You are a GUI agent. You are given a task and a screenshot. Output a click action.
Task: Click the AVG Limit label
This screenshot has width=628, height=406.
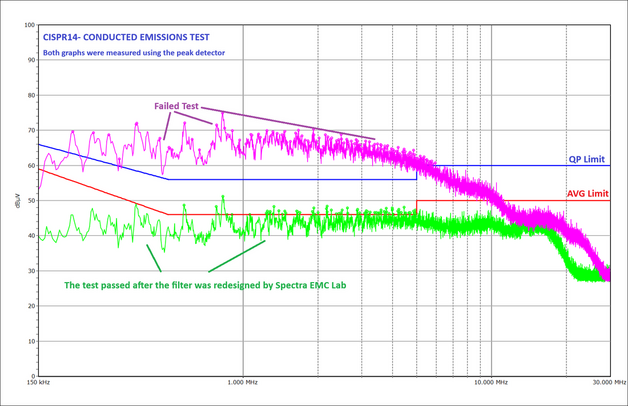(x=586, y=194)
